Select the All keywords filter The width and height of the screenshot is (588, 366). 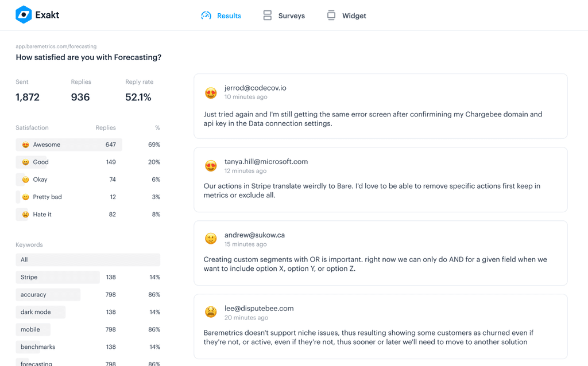click(88, 260)
